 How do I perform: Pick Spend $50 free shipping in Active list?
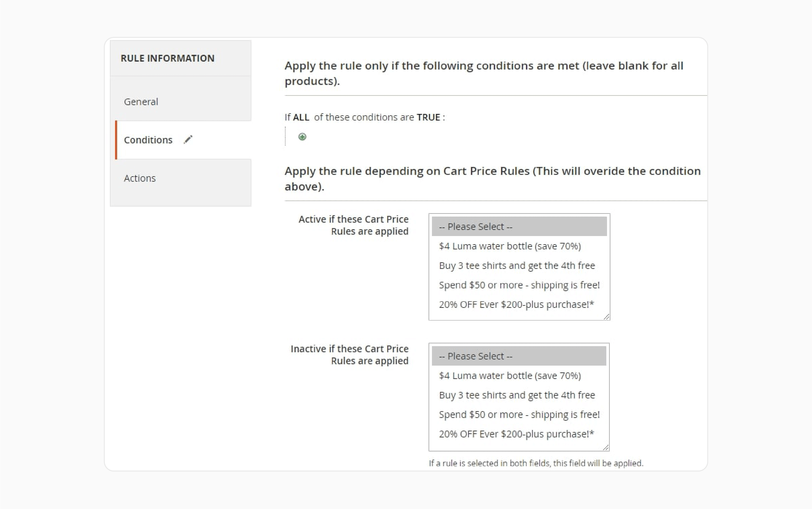[x=519, y=285]
